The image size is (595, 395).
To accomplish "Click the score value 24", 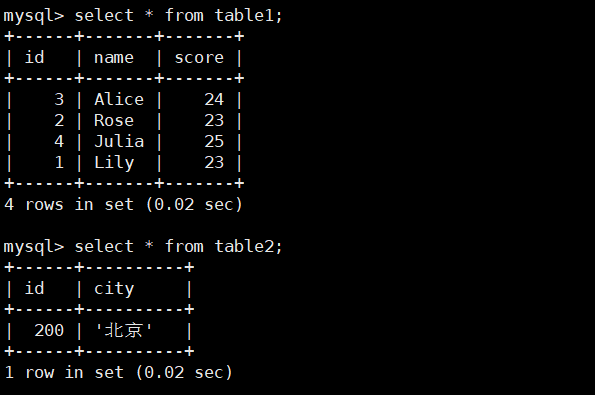I will pos(214,99).
